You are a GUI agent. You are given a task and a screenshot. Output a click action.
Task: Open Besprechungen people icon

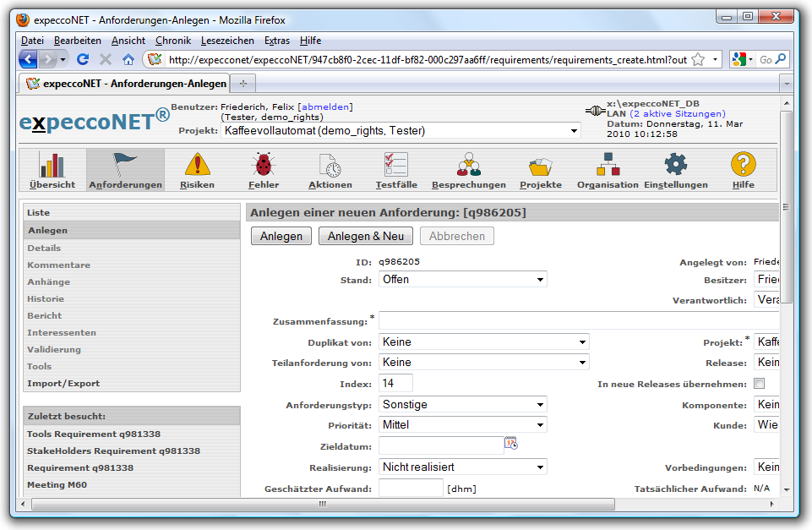(468, 166)
